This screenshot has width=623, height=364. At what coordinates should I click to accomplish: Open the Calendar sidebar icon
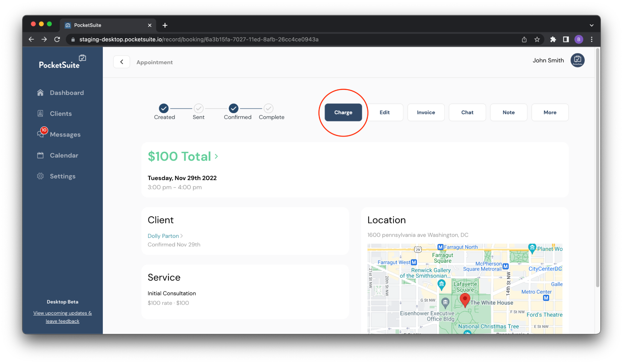point(40,155)
